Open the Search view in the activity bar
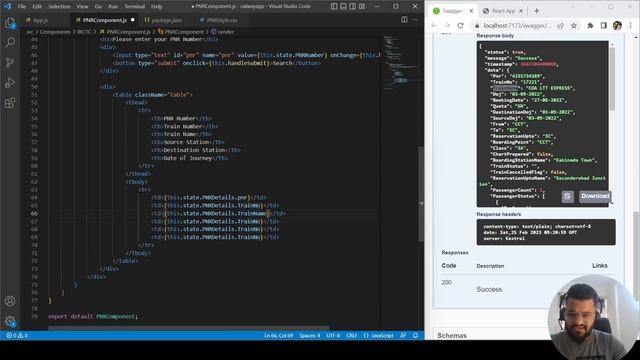This screenshot has height=360, width=640. coord(10,42)
